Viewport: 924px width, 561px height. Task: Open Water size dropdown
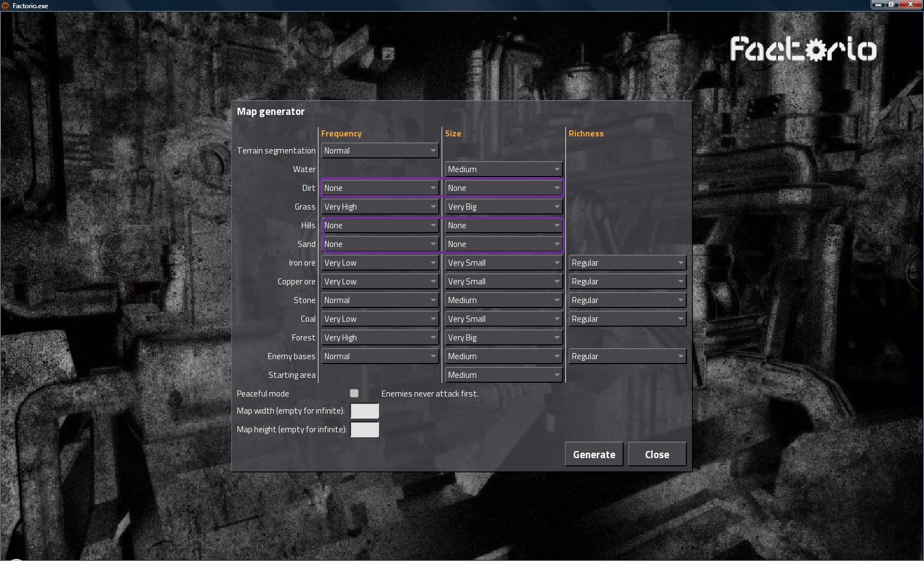504,169
